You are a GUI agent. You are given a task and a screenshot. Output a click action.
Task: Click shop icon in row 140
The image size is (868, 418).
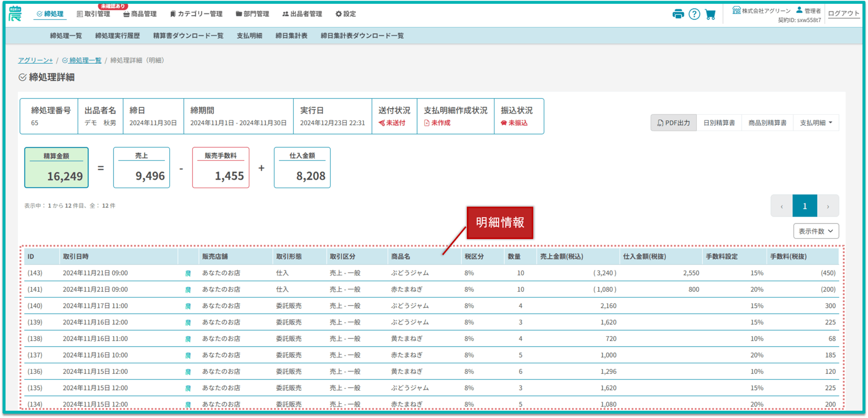coord(188,306)
